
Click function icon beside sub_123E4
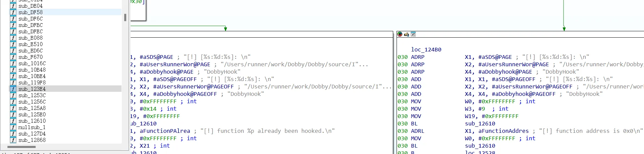pos(13,89)
